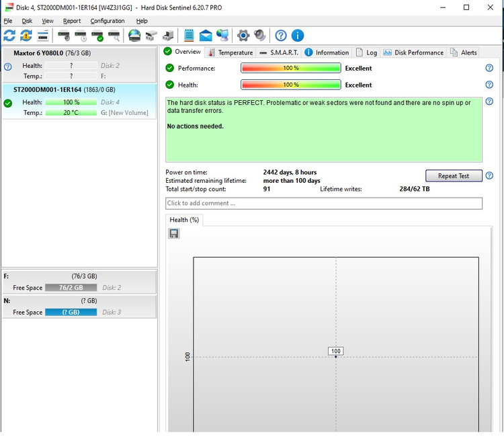Click the refresh icon with warning triangle
504x445 pixels.
click(x=26, y=36)
